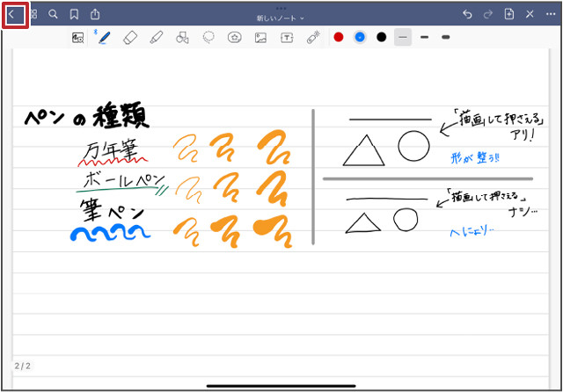
Task: Select the Lasso tool
Action: click(x=208, y=38)
